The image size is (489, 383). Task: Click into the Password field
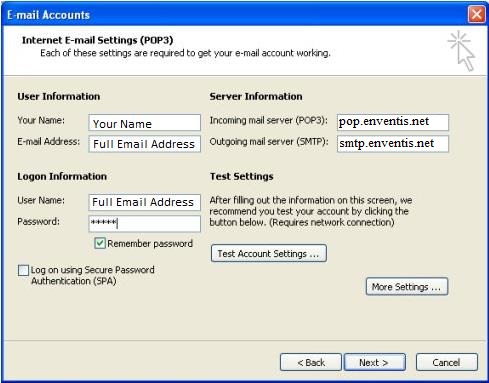[145, 223]
